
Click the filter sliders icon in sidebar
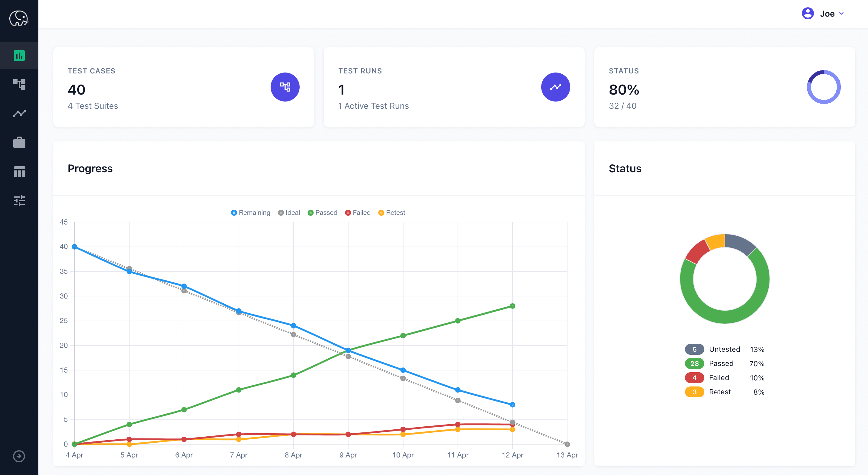[19, 201]
